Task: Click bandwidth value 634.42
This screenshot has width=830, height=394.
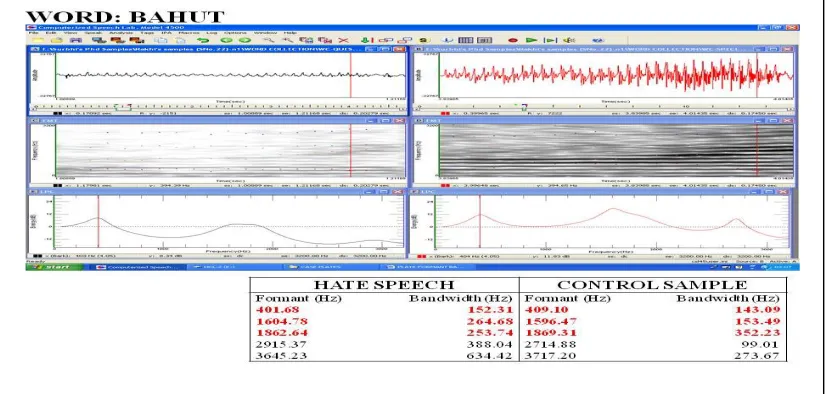Action: point(490,356)
